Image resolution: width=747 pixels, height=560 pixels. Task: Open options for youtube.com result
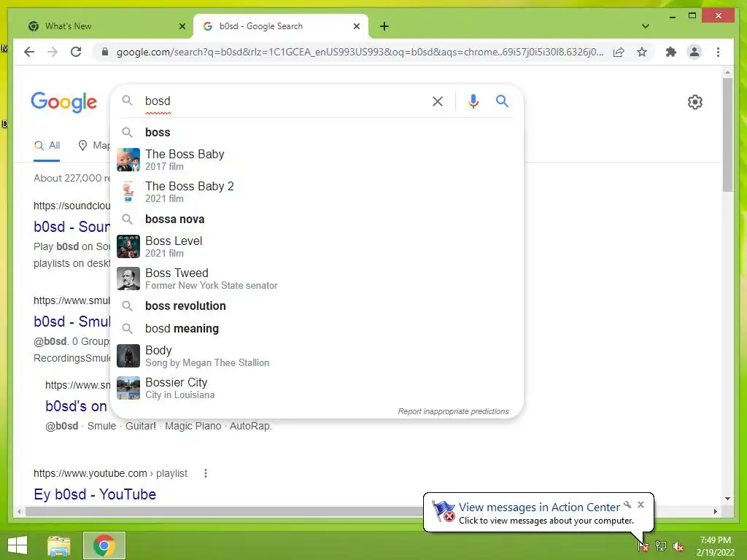[x=205, y=473]
